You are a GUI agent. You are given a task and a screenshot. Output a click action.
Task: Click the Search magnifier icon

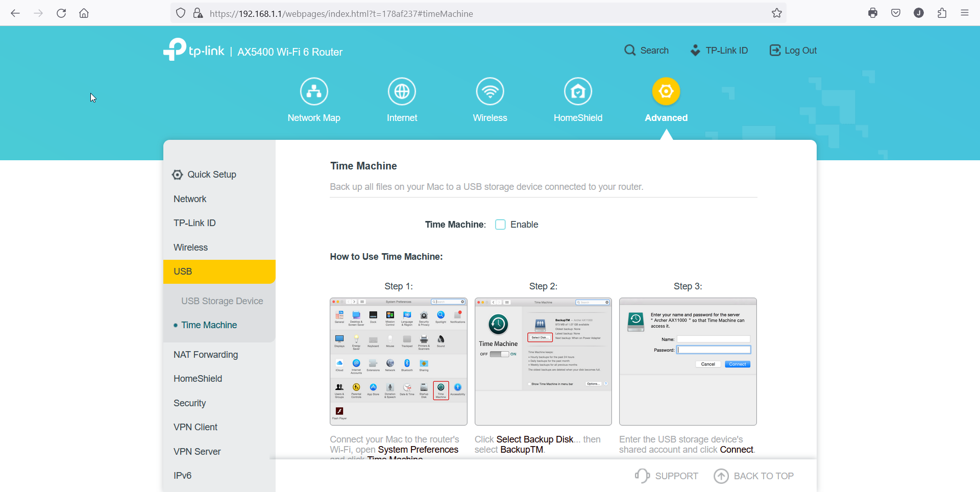tap(630, 50)
